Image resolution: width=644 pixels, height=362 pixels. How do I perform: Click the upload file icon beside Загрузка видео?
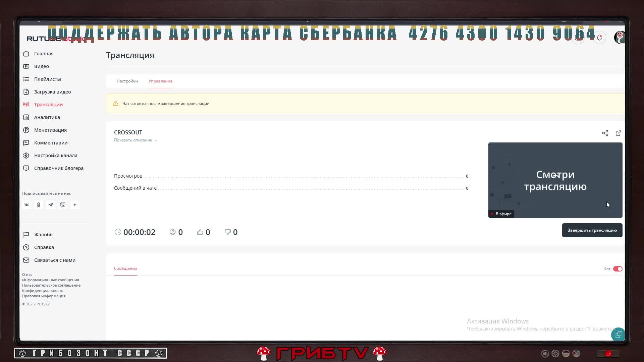point(26,92)
